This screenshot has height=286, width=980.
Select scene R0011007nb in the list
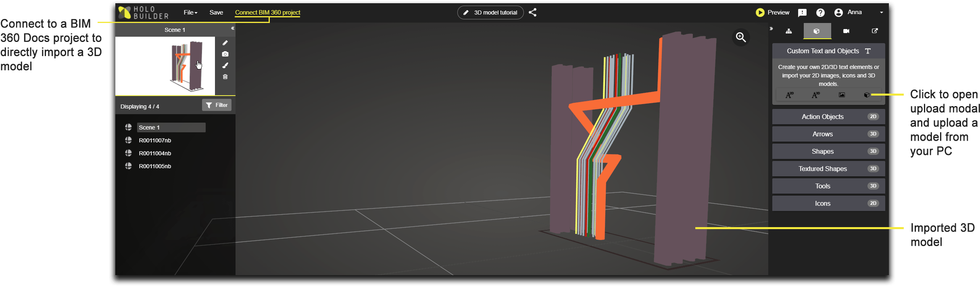tap(155, 140)
